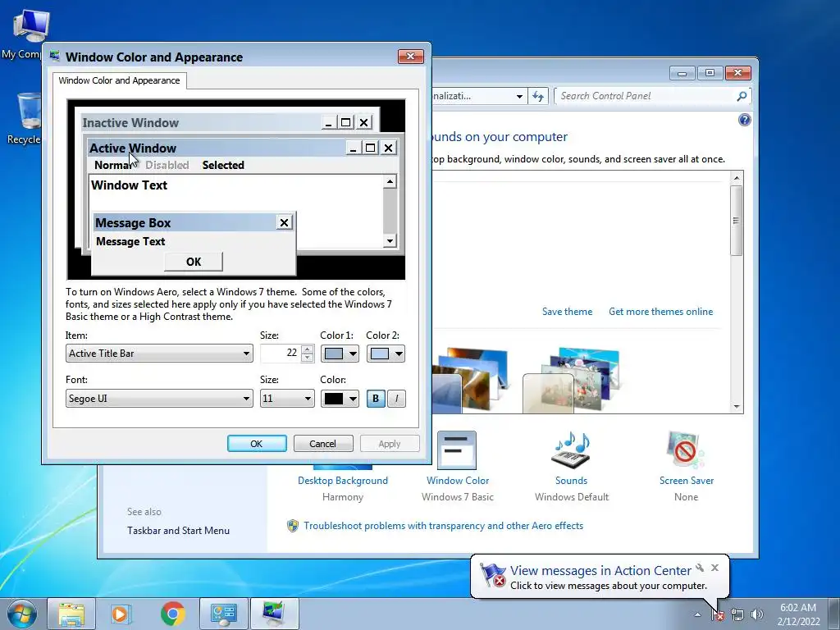The width and height of the screenshot is (840, 630).
Task: Click the preview window scroll down arrow
Action: point(390,241)
